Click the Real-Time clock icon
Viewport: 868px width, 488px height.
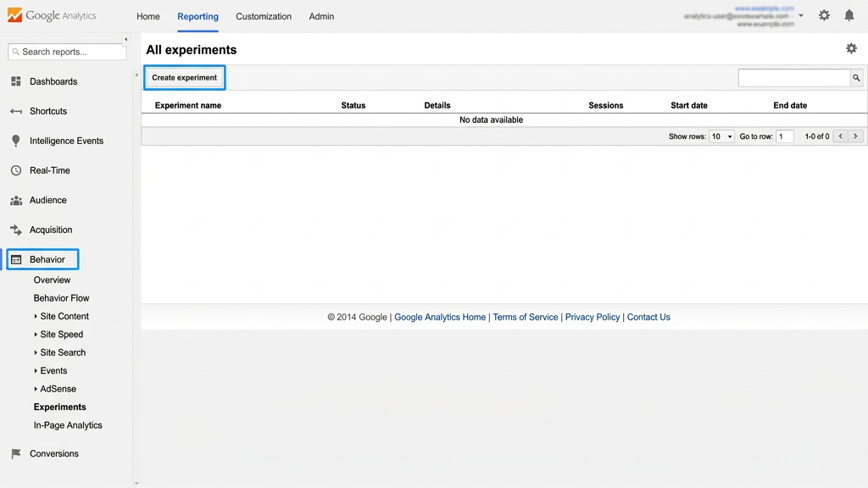click(x=16, y=170)
